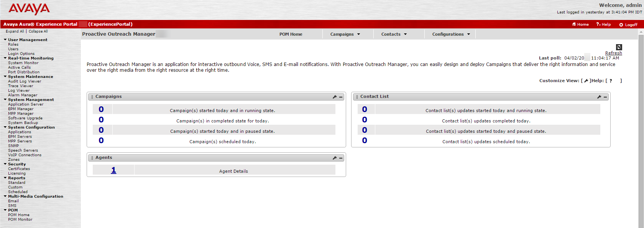Viewport: 644px width, 228px height.
Task: Open Speech Servers
Action: coord(23,150)
